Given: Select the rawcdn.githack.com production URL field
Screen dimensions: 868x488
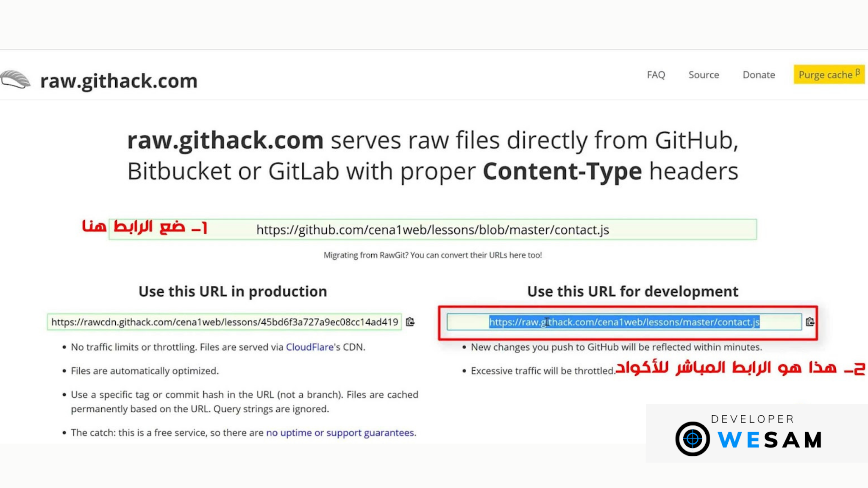Looking at the screenshot, I should 225,322.
